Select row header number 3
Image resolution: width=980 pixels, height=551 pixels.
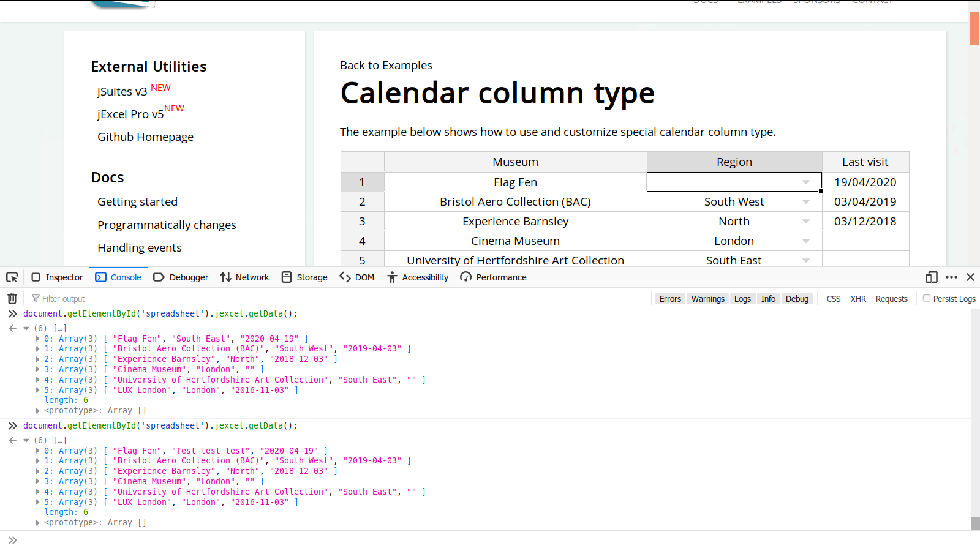coord(362,222)
